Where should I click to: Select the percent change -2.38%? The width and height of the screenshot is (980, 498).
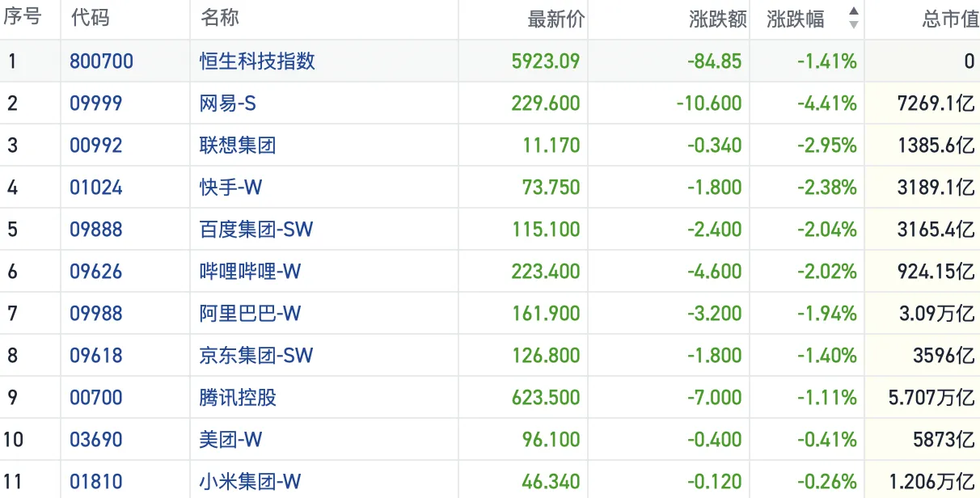pos(826,188)
